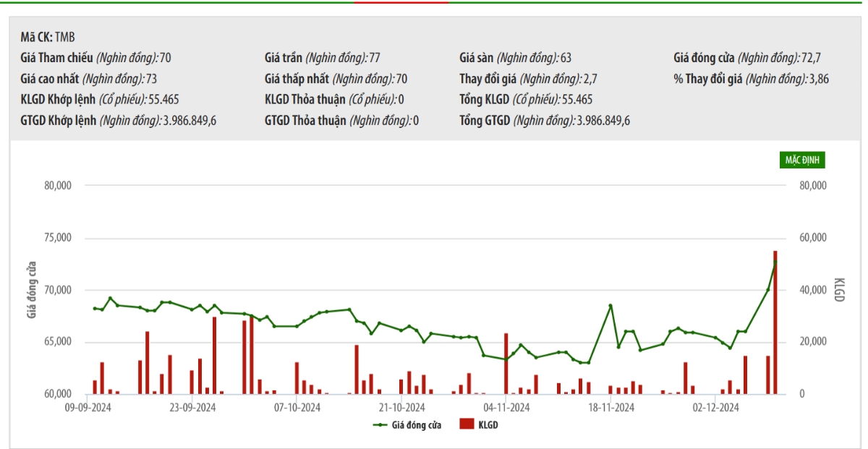Click the green line marker icon in legend

pos(380,425)
